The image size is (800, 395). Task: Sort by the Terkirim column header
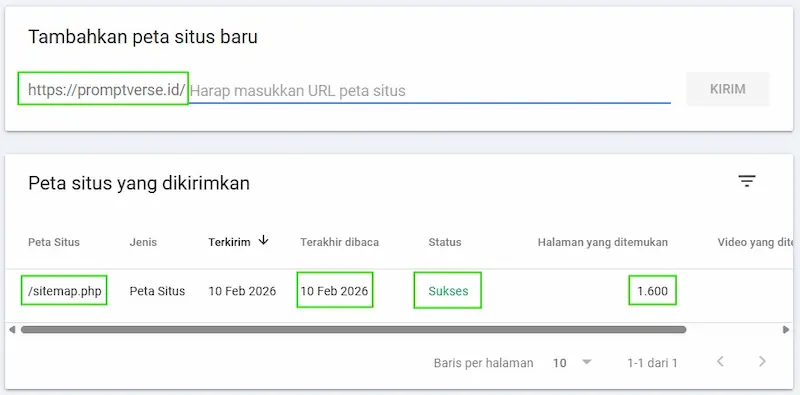(x=229, y=242)
